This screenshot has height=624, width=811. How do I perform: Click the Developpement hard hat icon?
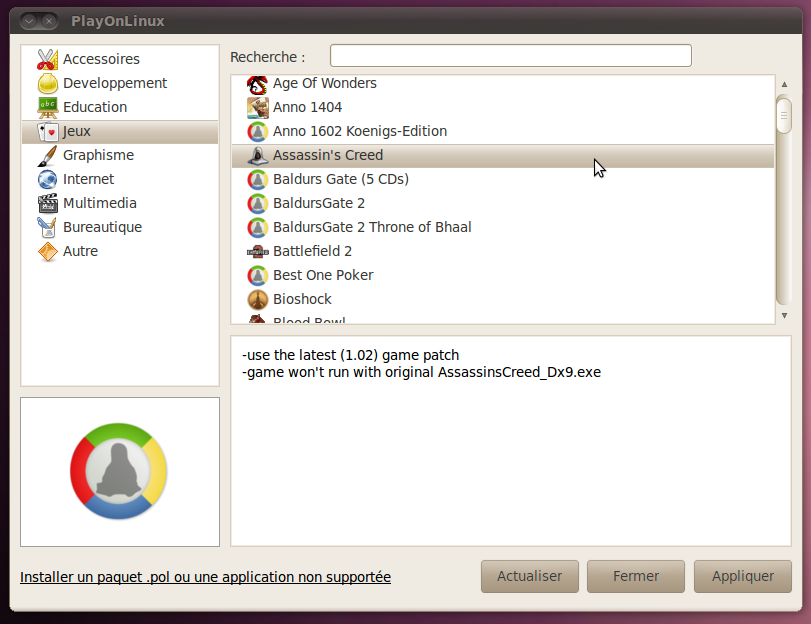[x=48, y=83]
